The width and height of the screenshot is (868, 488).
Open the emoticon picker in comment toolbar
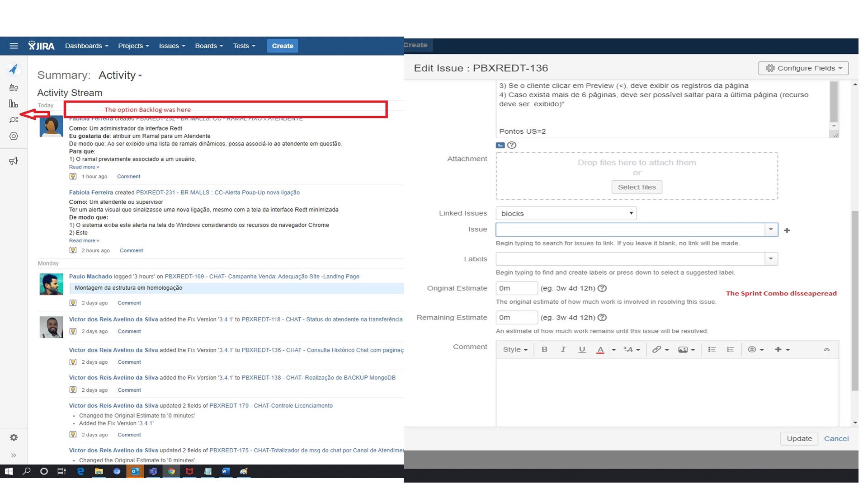755,349
